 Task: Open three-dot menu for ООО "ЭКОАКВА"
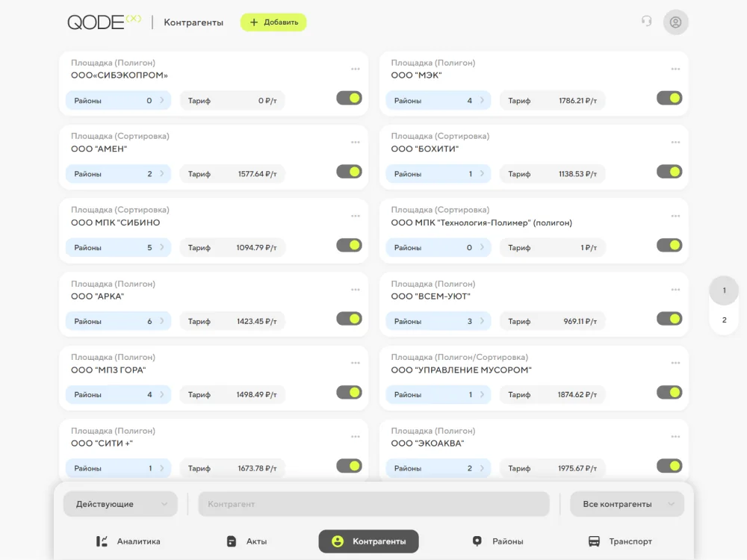coord(675,437)
